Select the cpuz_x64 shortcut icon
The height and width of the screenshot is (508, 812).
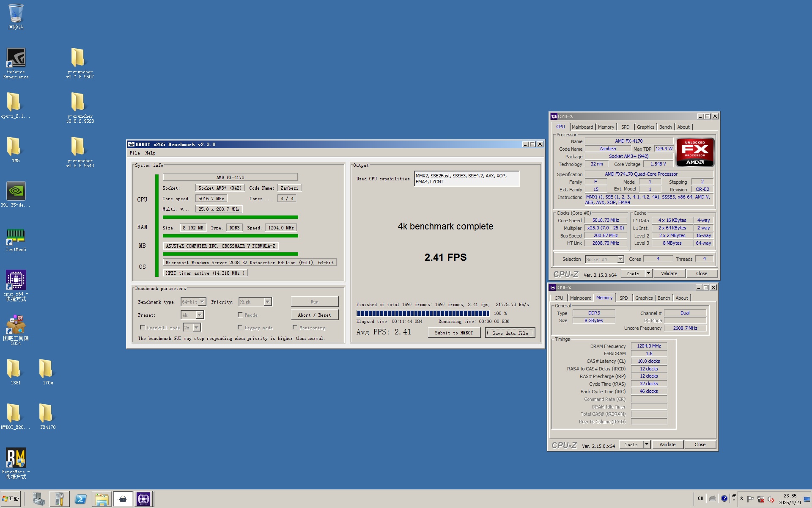pyautogui.click(x=16, y=286)
